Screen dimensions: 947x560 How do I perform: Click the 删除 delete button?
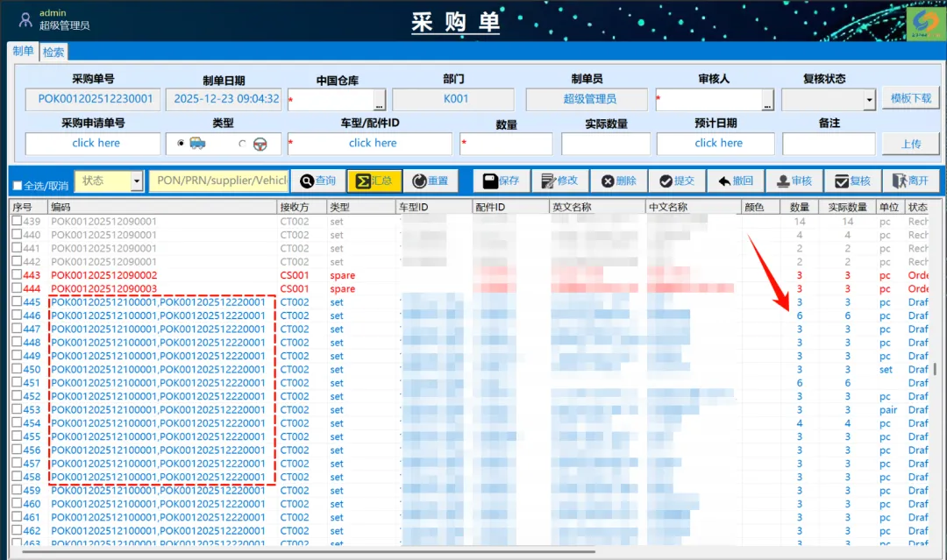pos(618,181)
